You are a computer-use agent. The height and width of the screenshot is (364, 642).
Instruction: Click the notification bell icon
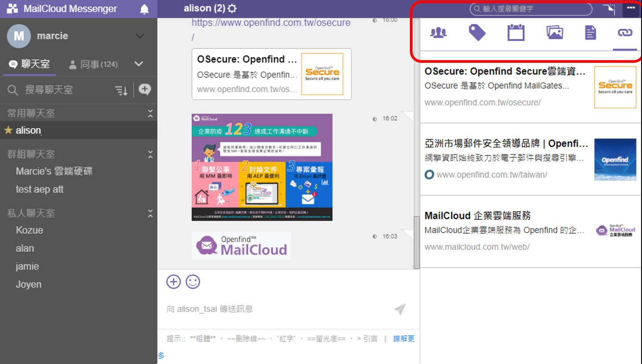click(144, 9)
